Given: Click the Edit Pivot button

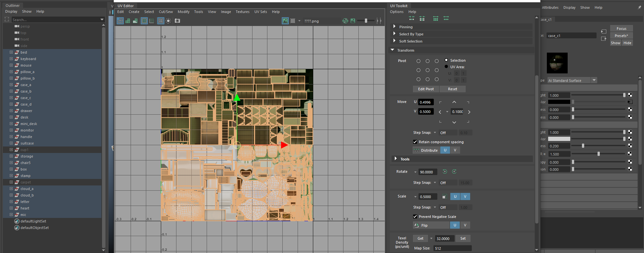Looking at the screenshot, I should 426,89.
